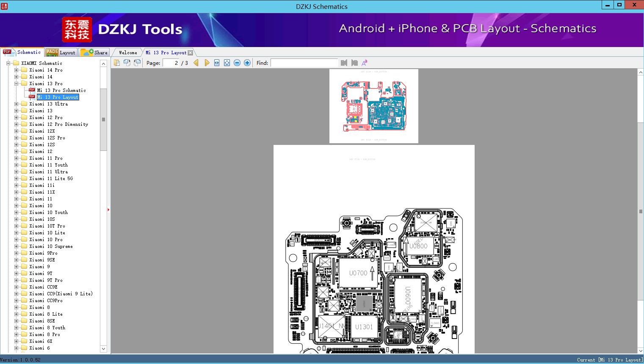
Task: Click the Xiaomi 11i folder icon
Action: point(24,185)
